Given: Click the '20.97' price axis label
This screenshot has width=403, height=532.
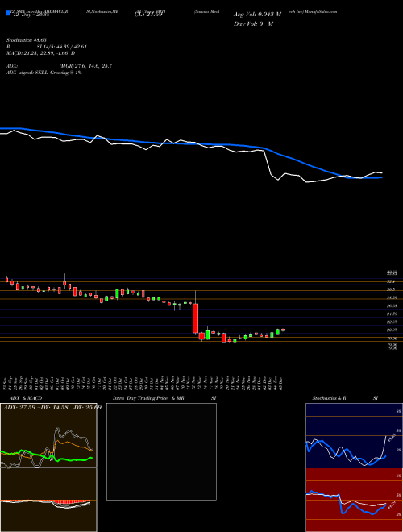Looking at the screenshot, I should (x=392, y=330).
